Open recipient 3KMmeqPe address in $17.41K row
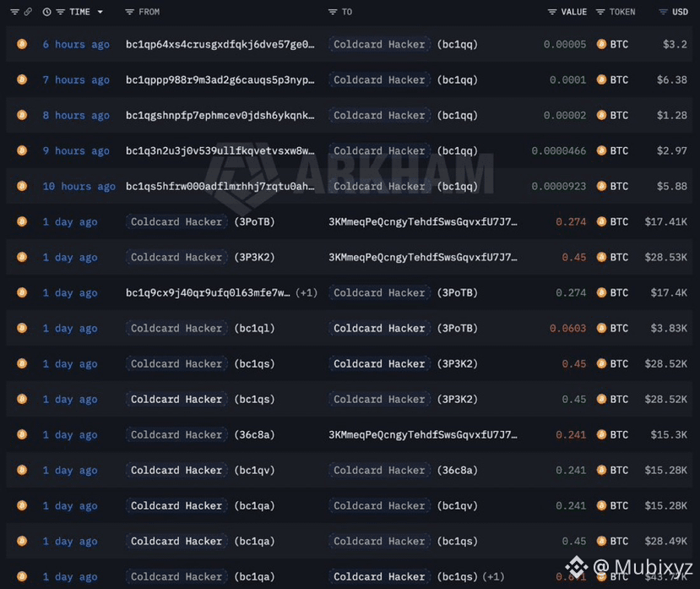Viewport: 700px width, 589px height. (423, 222)
